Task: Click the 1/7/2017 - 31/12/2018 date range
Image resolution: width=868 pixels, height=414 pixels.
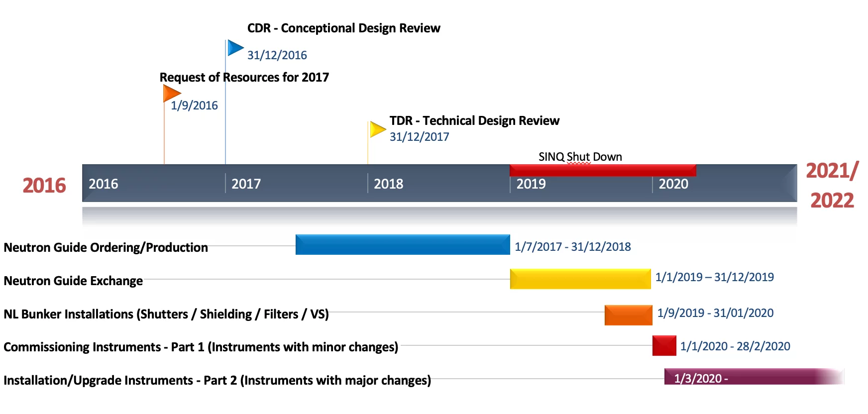Action: (x=572, y=247)
